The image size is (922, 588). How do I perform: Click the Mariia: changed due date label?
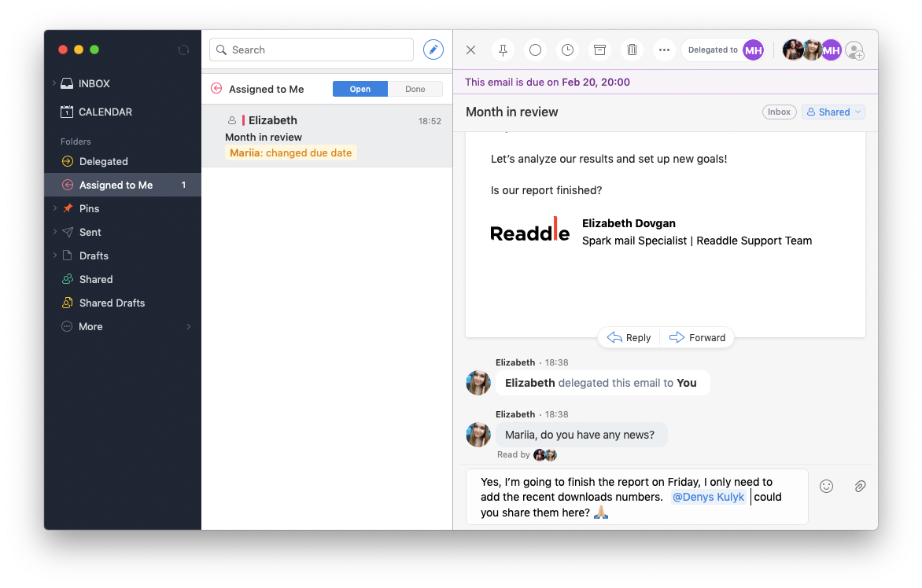tap(290, 153)
